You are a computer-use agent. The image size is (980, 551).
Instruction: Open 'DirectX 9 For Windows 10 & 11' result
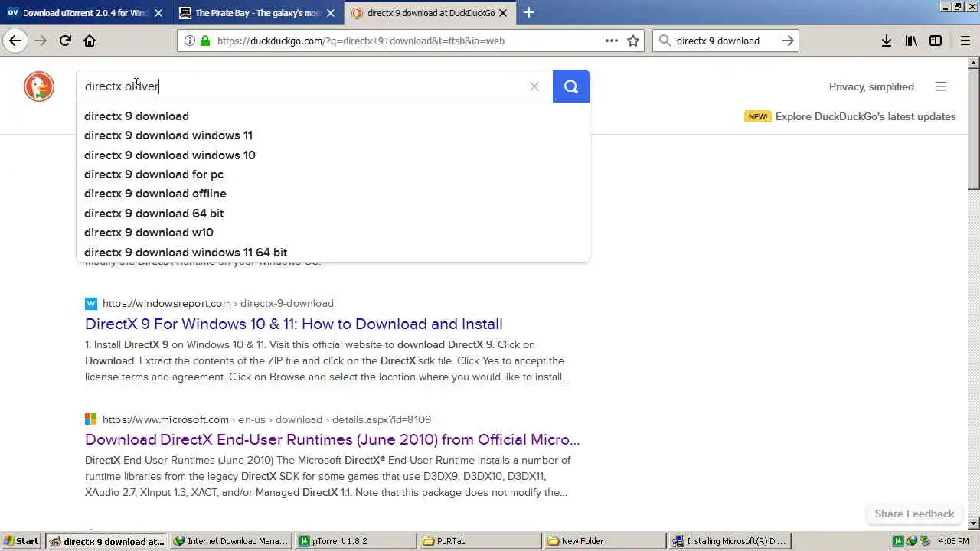[294, 324]
